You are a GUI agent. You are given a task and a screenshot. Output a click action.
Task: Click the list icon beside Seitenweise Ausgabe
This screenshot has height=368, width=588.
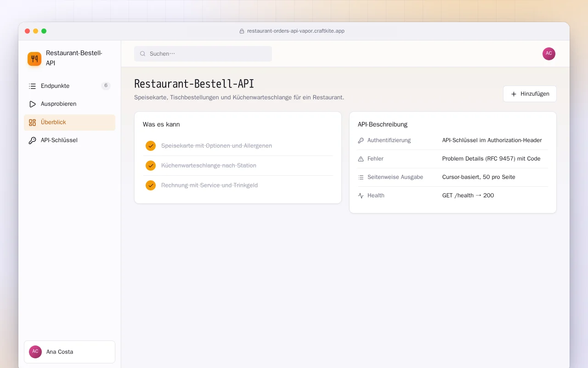tap(361, 177)
